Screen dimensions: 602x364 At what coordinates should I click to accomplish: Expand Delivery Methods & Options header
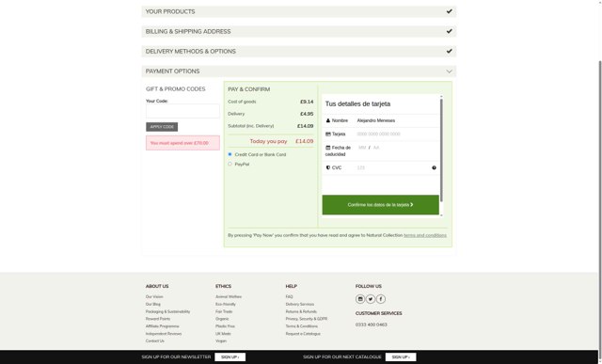299,52
